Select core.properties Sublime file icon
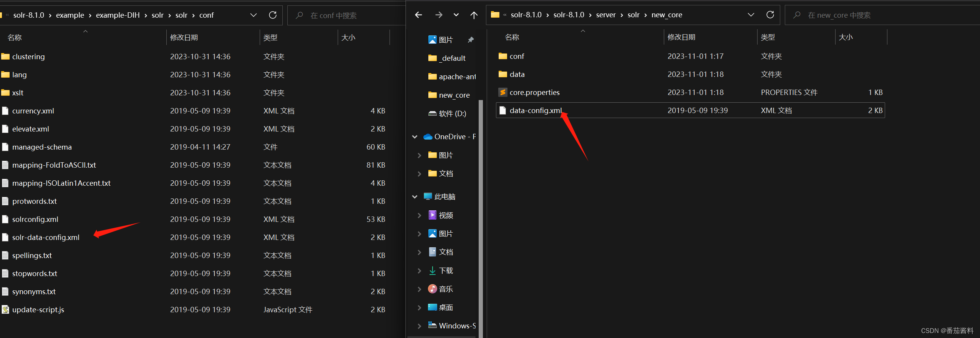980x338 pixels. coord(502,92)
